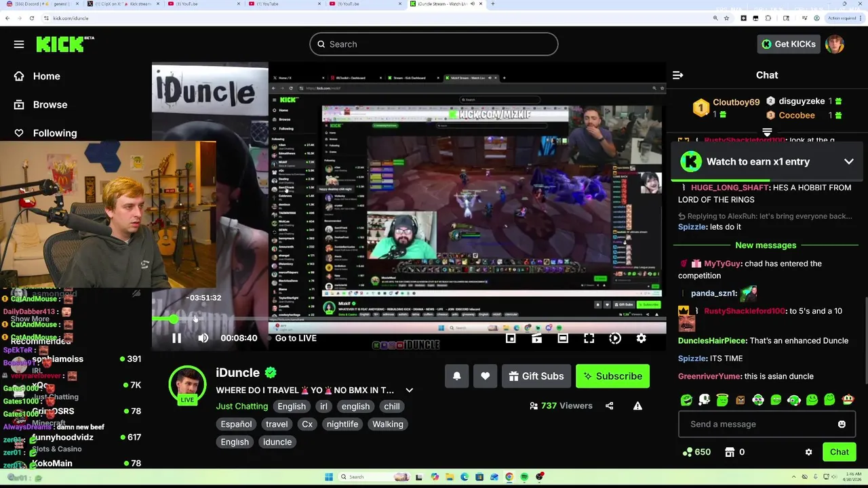
Task: Open the chat shop icon
Action: pos(730,452)
